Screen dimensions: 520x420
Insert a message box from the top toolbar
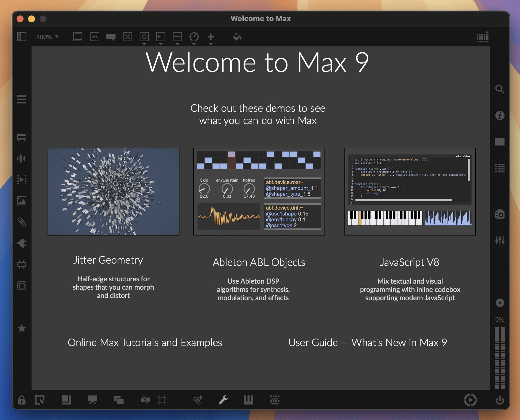click(x=95, y=37)
